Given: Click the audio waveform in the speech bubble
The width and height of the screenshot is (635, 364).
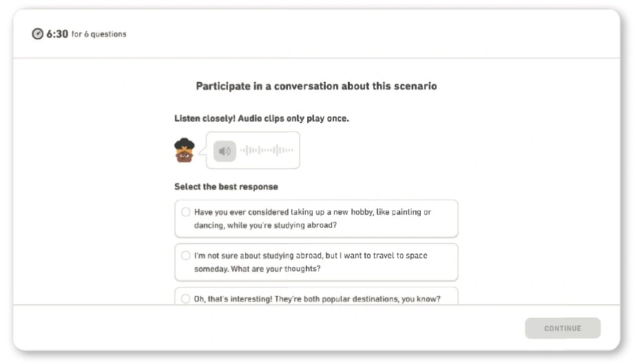Looking at the screenshot, I should pyautogui.click(x=266, y=151).
